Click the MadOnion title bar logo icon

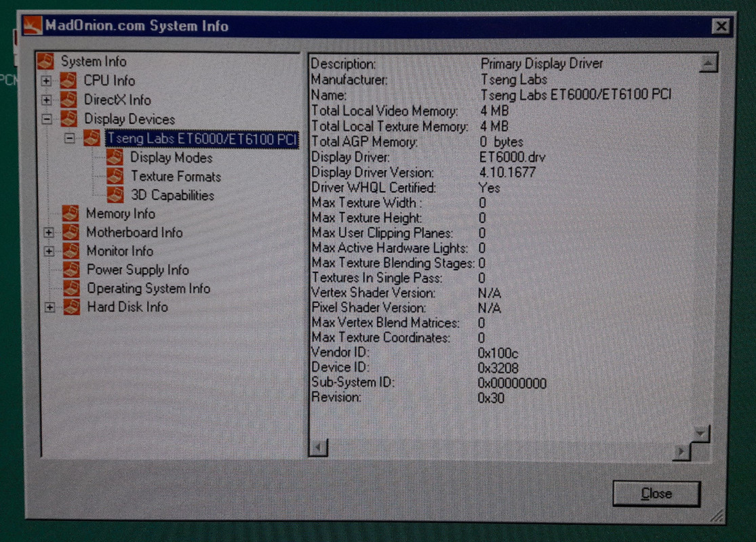(33, 25)
